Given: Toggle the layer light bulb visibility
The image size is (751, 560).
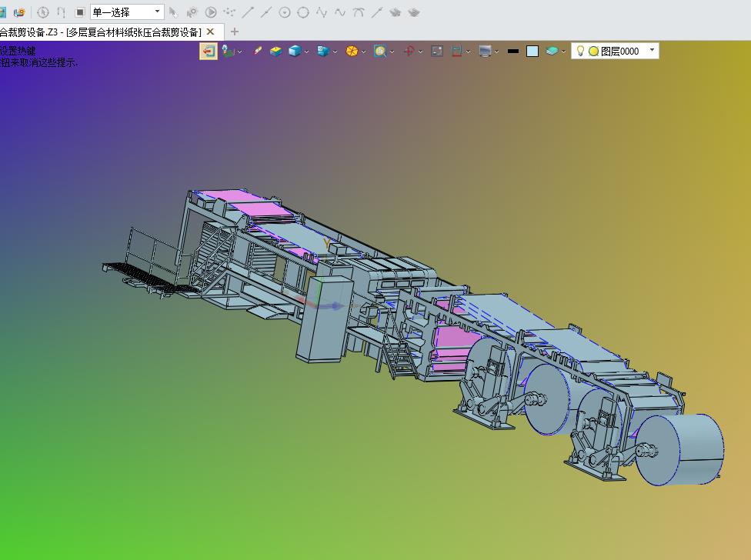Looking at the screenshot, I should point(580,51).
